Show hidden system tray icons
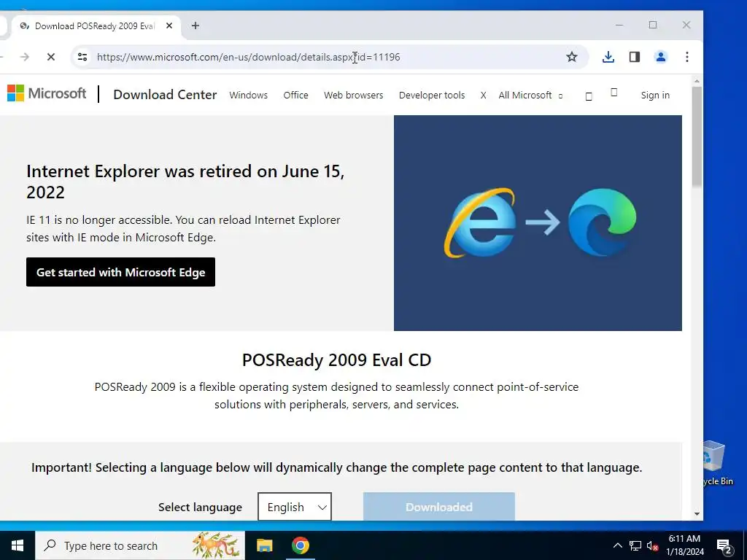This screenshot has width=747, height=560. [617, 545]
